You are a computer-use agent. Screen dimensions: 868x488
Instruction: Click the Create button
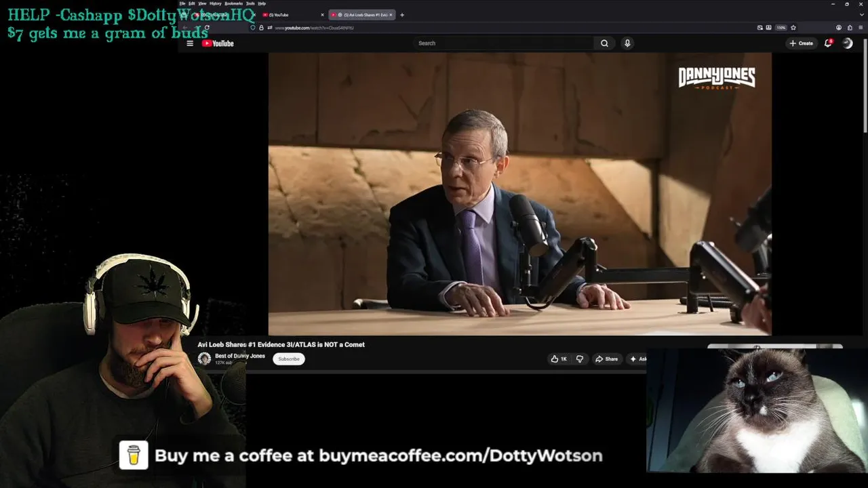801,43
